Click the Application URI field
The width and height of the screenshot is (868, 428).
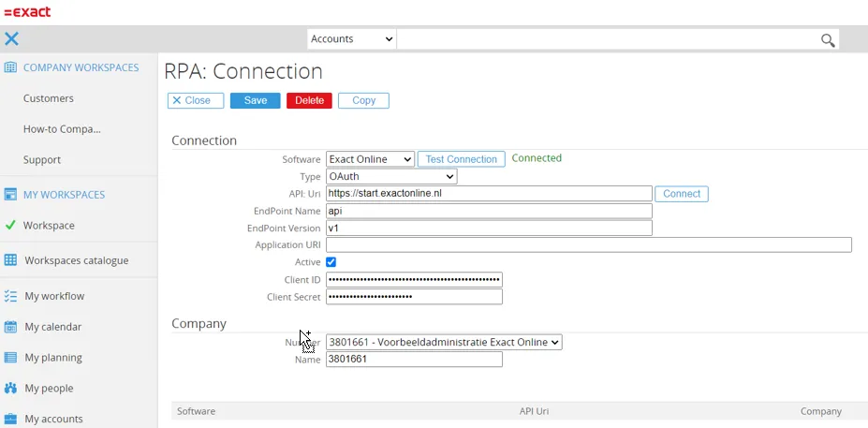[x=588, y=244]
